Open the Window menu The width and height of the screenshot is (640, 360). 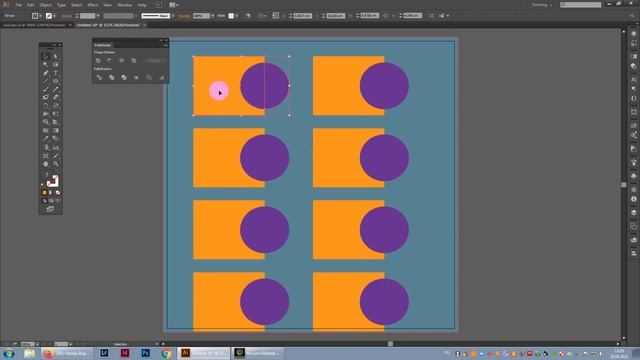tap(125, 5)
